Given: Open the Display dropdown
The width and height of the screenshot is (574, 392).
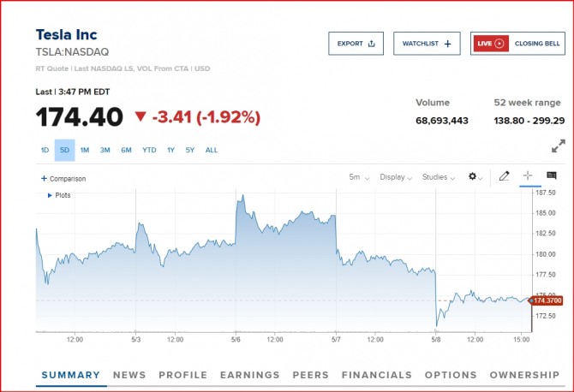Looking at the screenshot, I should (397, 177).
